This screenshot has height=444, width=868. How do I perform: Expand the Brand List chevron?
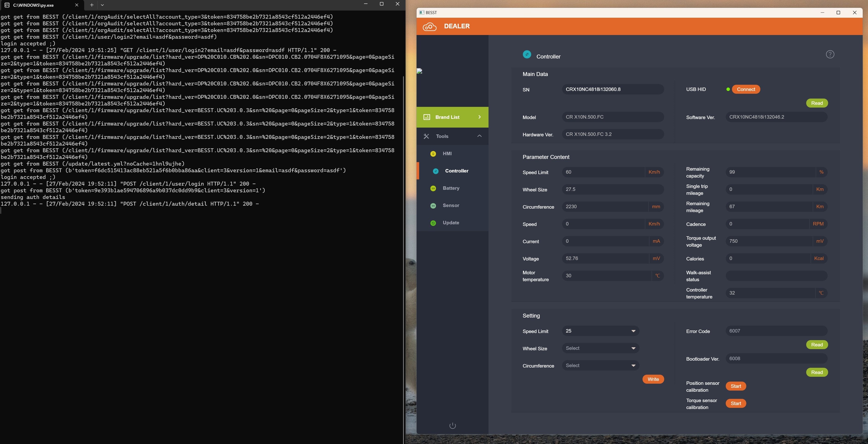click(480, 117)
